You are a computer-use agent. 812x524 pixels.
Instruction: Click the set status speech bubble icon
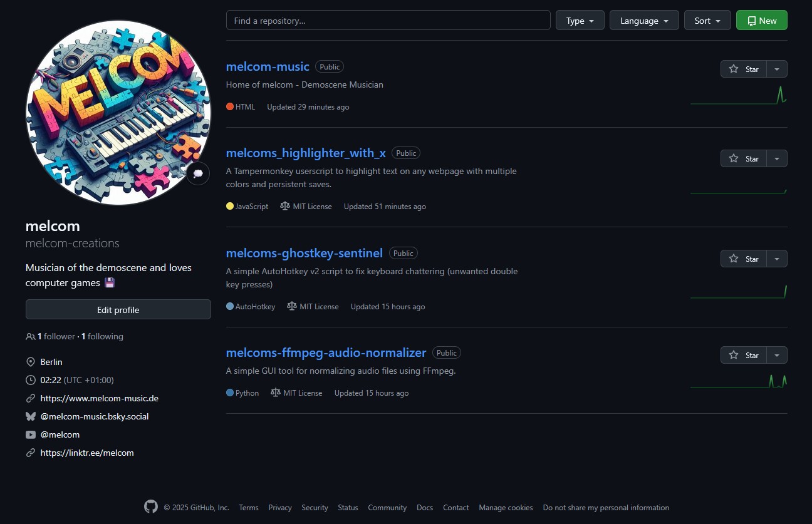tap(198, 173)
